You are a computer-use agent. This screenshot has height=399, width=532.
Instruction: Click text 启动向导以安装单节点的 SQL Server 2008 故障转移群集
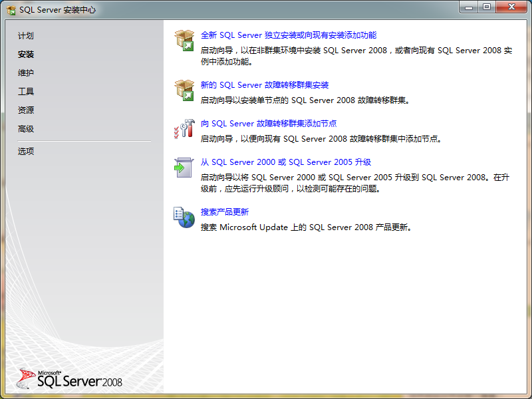coord(305,100)
